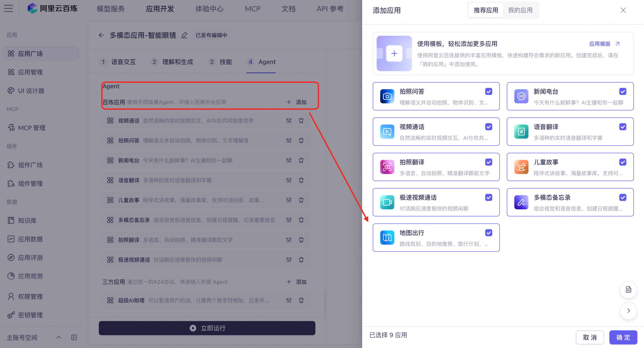Click the 取消 cancel button

click(x=590, y=337)
